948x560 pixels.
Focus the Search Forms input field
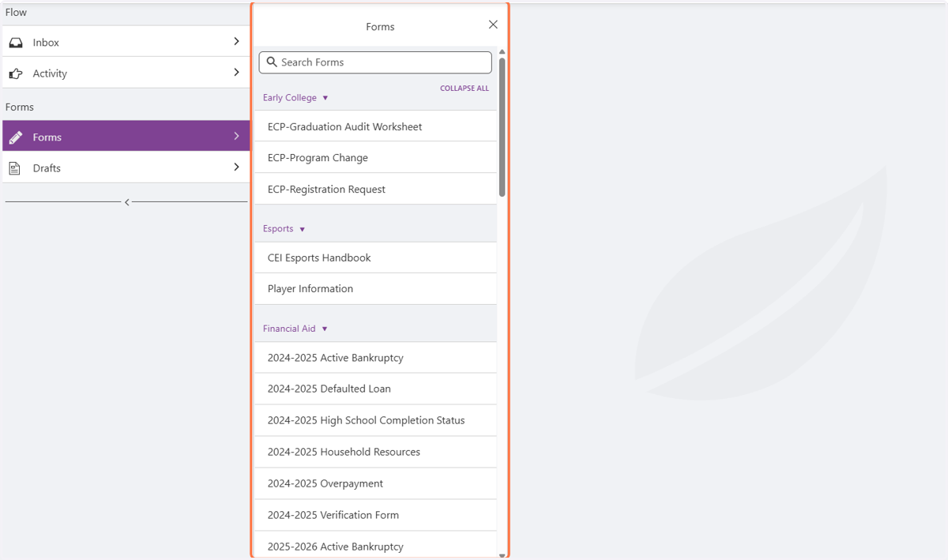coord(375,62)
